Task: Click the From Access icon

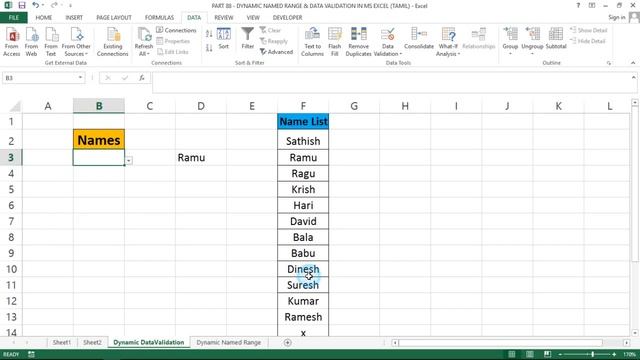Action: [12, 42]
